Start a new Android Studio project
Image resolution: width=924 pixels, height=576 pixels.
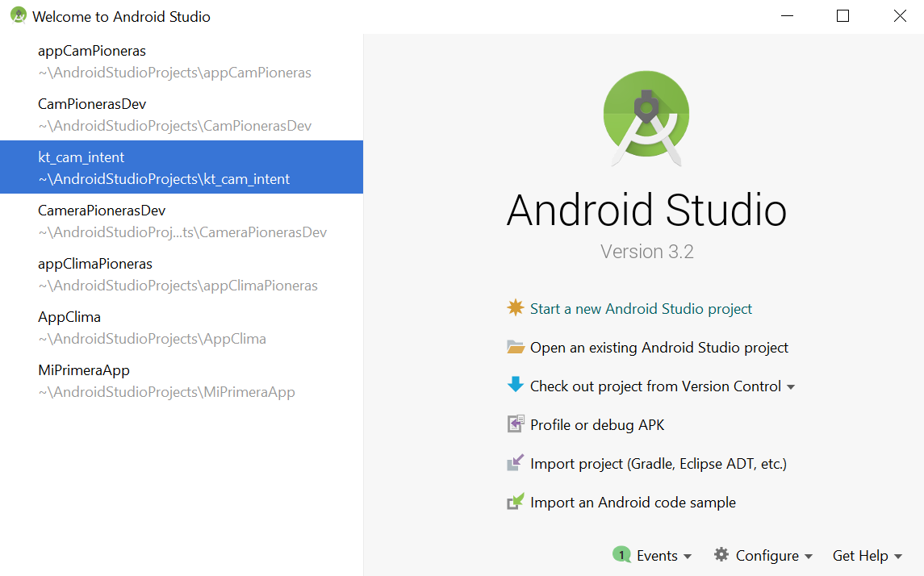click(641, 309)
